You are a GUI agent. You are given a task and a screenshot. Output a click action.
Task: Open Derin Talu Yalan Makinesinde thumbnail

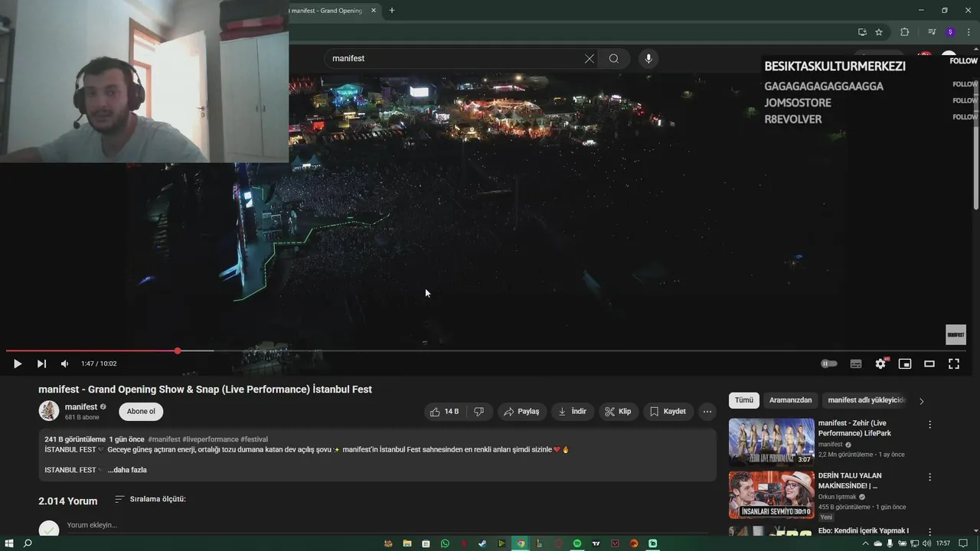coord(772,494)
